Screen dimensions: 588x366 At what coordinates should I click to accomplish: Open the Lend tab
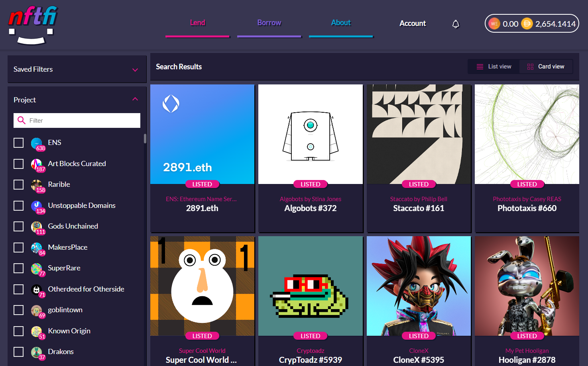coord(197,23)
